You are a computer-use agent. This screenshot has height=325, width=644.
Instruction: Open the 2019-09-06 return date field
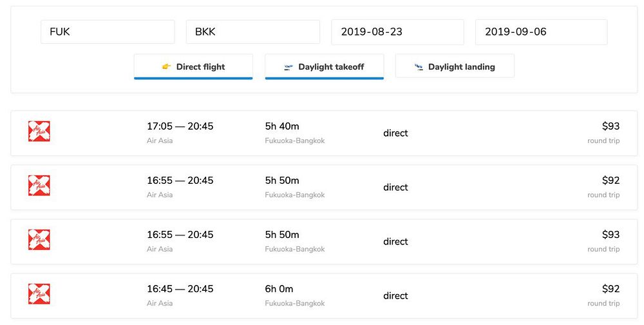click(541, 32)
